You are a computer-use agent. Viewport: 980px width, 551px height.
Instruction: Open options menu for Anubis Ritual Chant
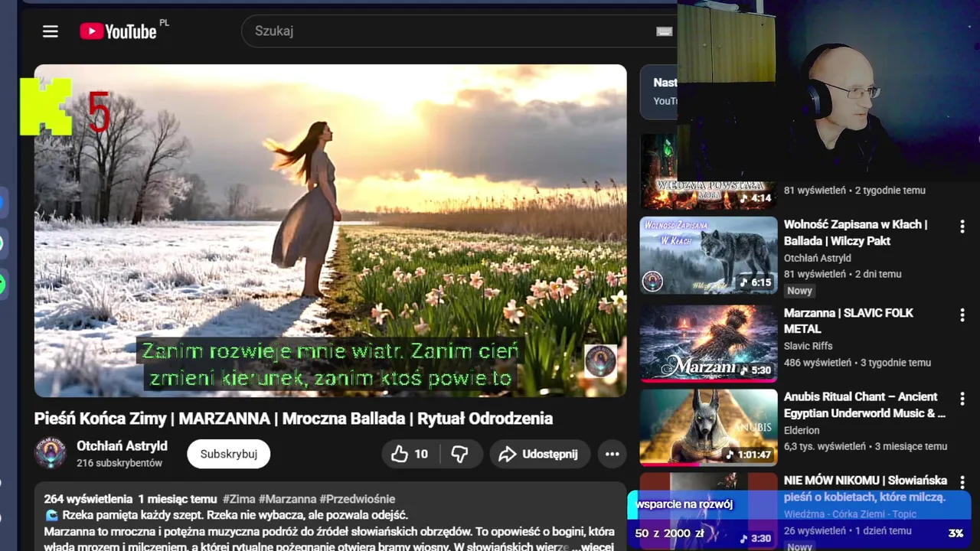[x=962, y=399]
